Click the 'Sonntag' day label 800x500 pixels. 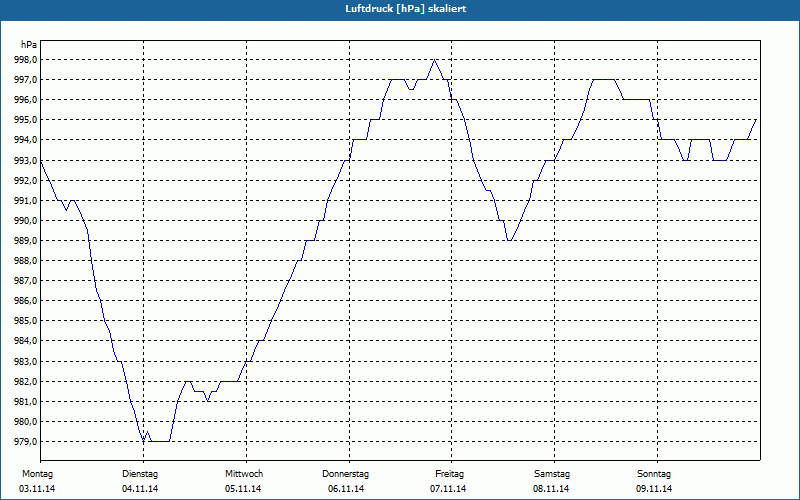(x=654, y=474)
